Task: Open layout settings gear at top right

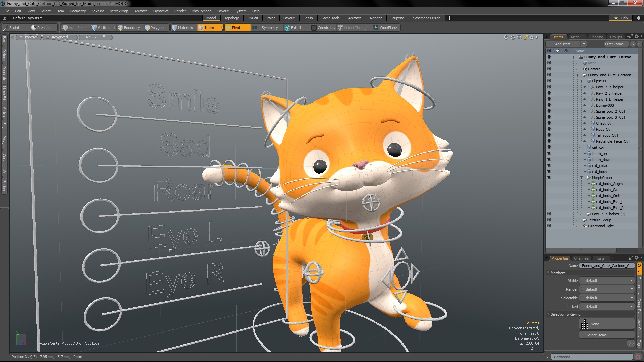Action: point(638,18)
